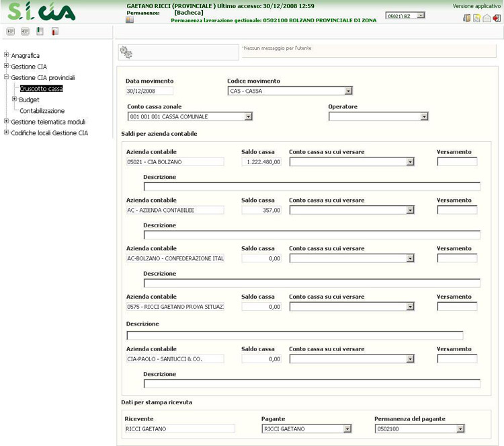Expand the Gestione CIA tree node
This screenshot has height=446, width=504.
6,66
